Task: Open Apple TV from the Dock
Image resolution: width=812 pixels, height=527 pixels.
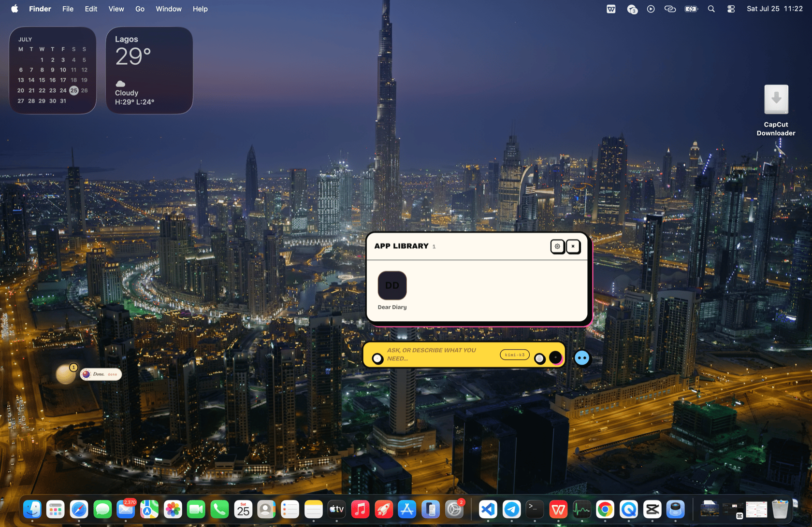Action: click(x=337, y=509)
